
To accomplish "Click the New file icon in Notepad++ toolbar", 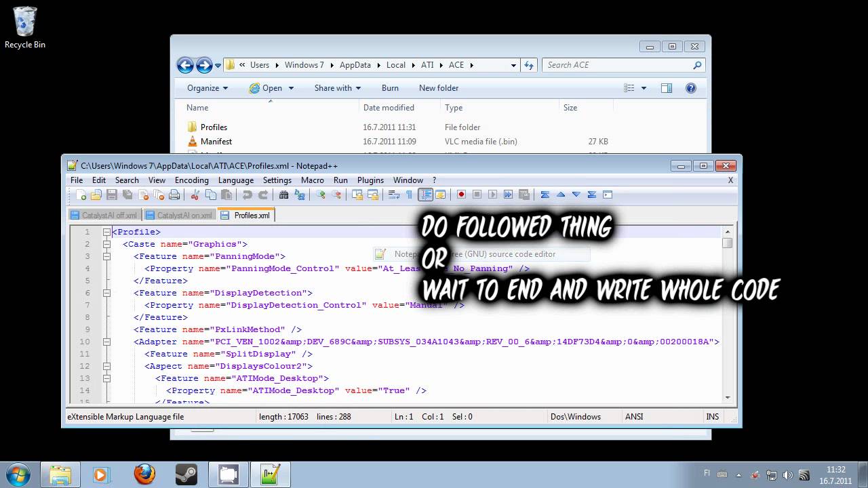I will 81,195.
